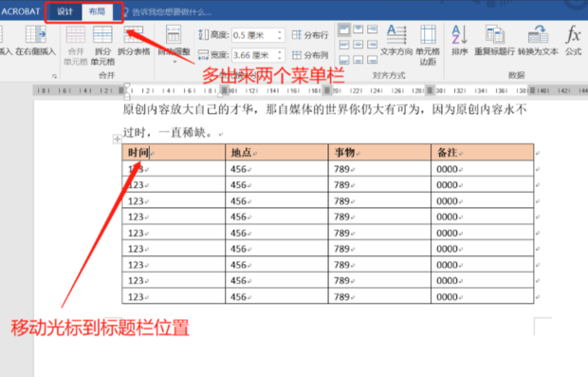Align cell text bottom left
Screen dimensions: 588x377
click(x=344, y=60)
